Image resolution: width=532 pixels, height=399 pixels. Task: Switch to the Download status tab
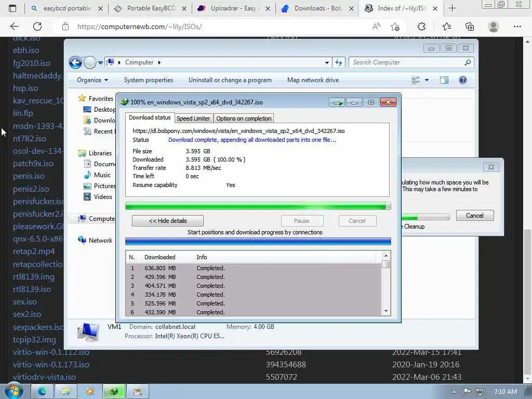[150, 117]
